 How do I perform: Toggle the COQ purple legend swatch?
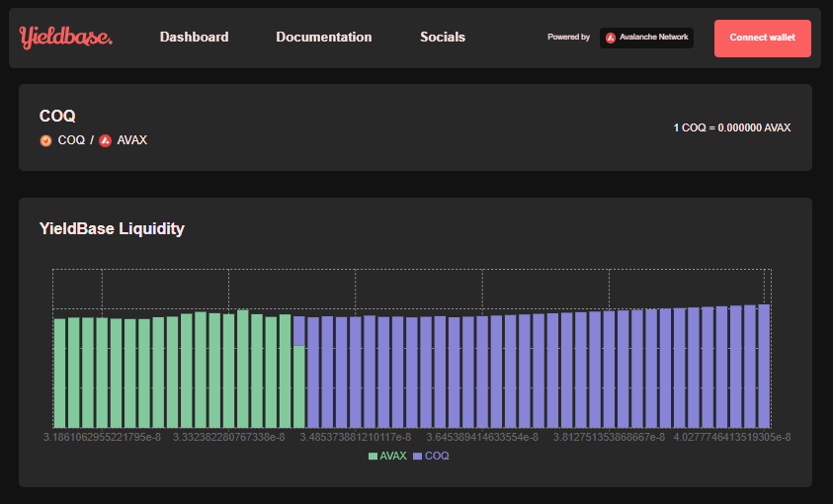coord(418,457)
